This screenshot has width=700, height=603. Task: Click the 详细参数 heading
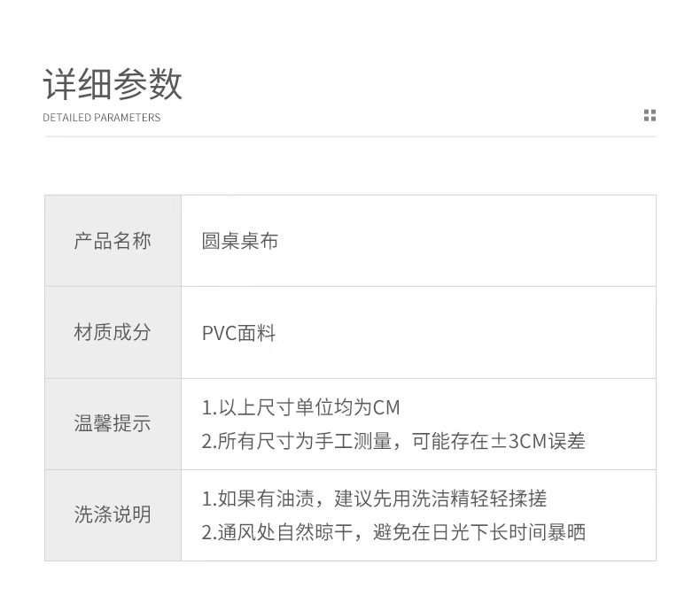pos(113,84)
